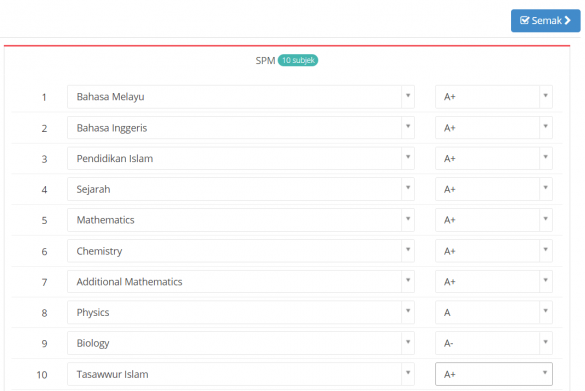The width and height of the screenshot is (585, 391).
Task: Click the Semak button
Action: [545, 21]
